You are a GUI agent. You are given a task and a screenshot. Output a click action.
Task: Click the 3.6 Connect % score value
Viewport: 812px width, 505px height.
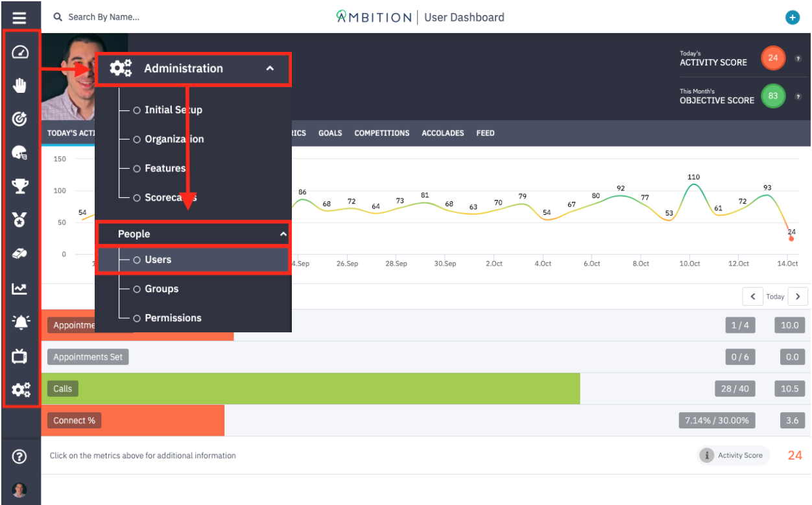792,421
